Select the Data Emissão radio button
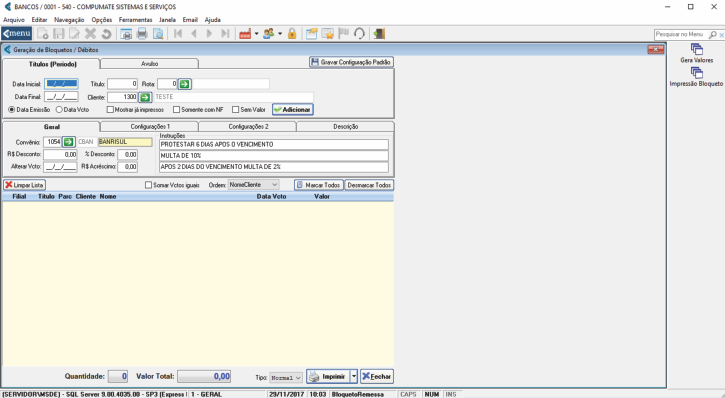This screenshot has width=725, height=398. 12,110
